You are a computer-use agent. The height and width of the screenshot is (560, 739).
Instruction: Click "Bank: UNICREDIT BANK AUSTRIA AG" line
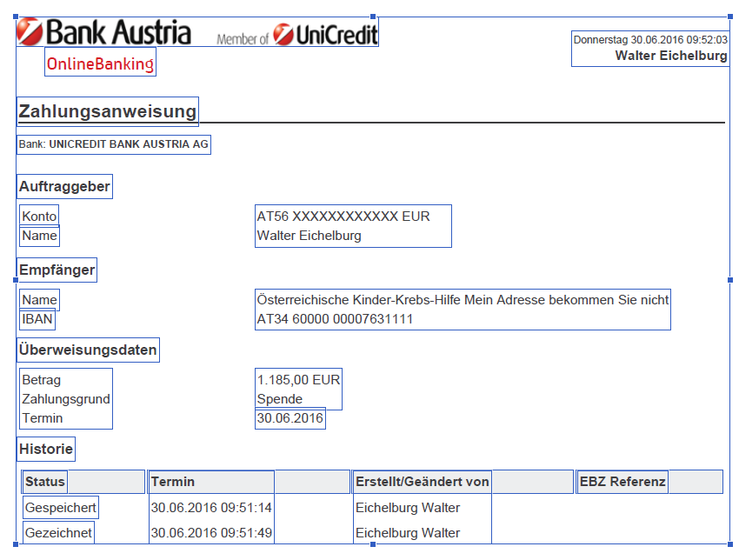click(x=114, y=144)
